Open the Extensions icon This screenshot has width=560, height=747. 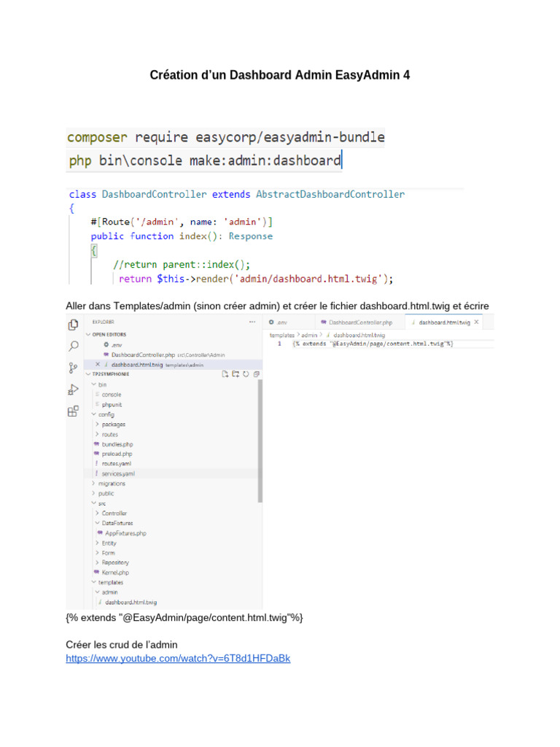pyautogui.click(x=73, y=411)
